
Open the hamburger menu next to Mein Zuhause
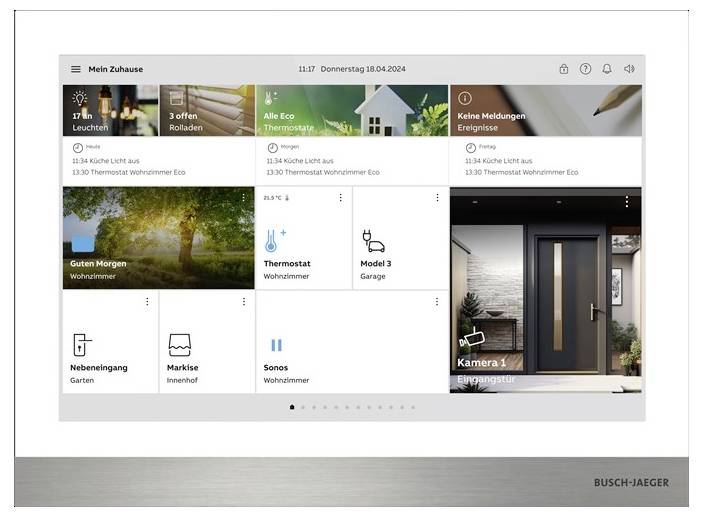75,69
